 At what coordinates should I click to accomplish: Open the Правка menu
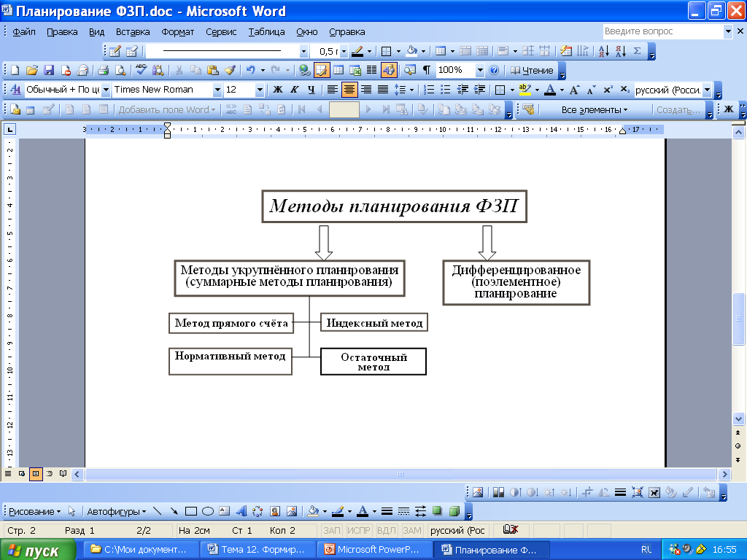[x=62, y=32]
